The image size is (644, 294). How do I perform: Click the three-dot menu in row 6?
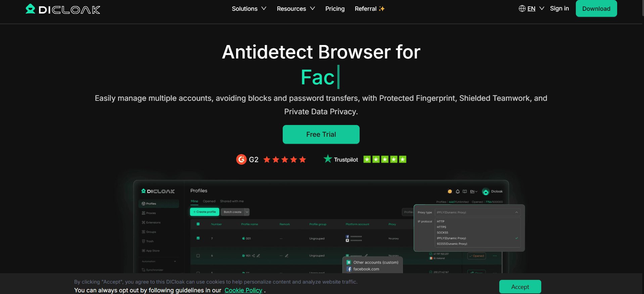tap(495, 256)
